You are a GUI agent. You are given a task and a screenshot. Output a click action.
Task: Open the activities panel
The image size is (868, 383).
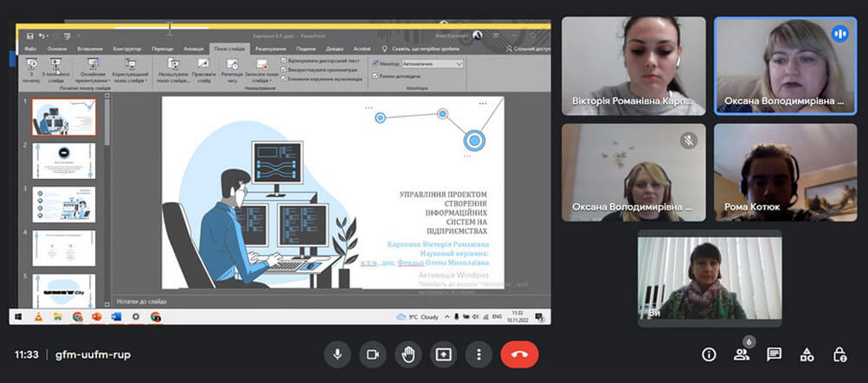[x=807, y=354]
